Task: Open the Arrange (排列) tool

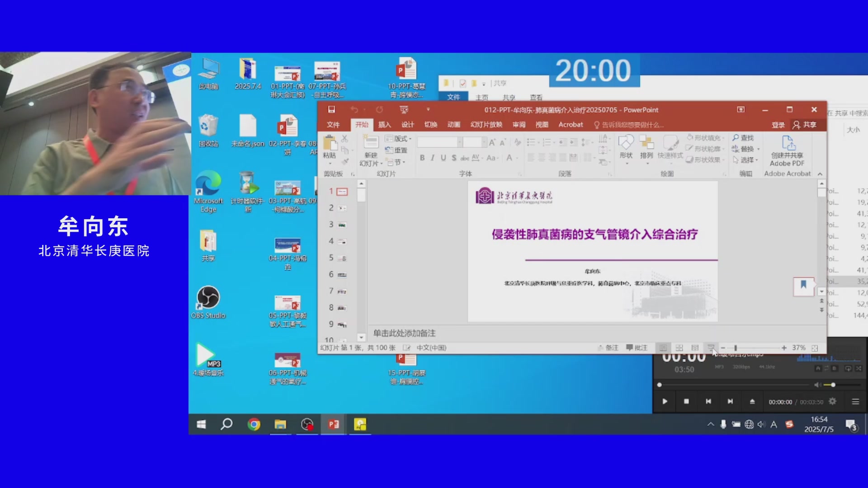Action: pyautogui.click(x=646, y=147)
